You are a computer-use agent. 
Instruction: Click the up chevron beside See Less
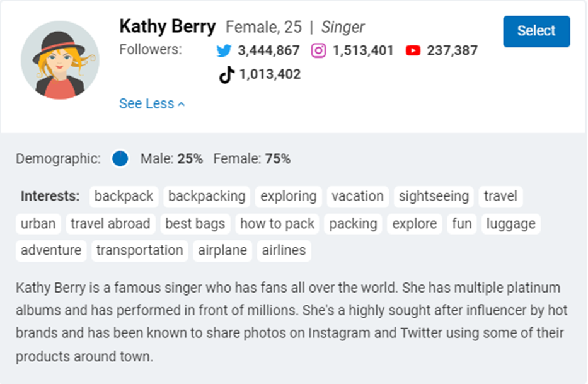(181, 104)
